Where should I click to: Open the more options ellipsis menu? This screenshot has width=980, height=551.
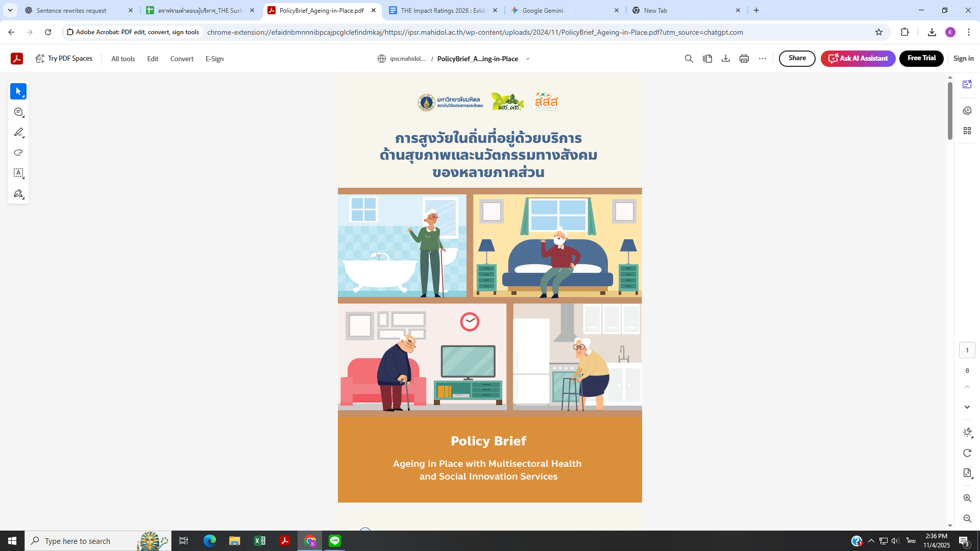(x=762, y=59)
